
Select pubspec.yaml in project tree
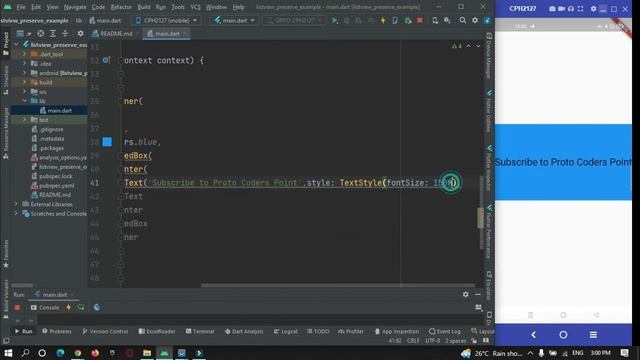coord(52,185)
